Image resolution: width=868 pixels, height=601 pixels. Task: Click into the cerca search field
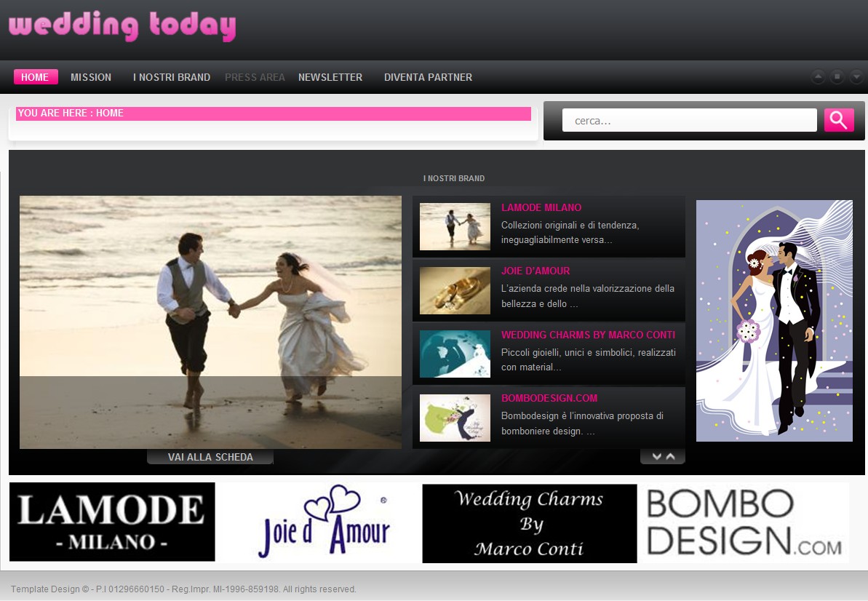pyautogui.click(x=689, y=121)
